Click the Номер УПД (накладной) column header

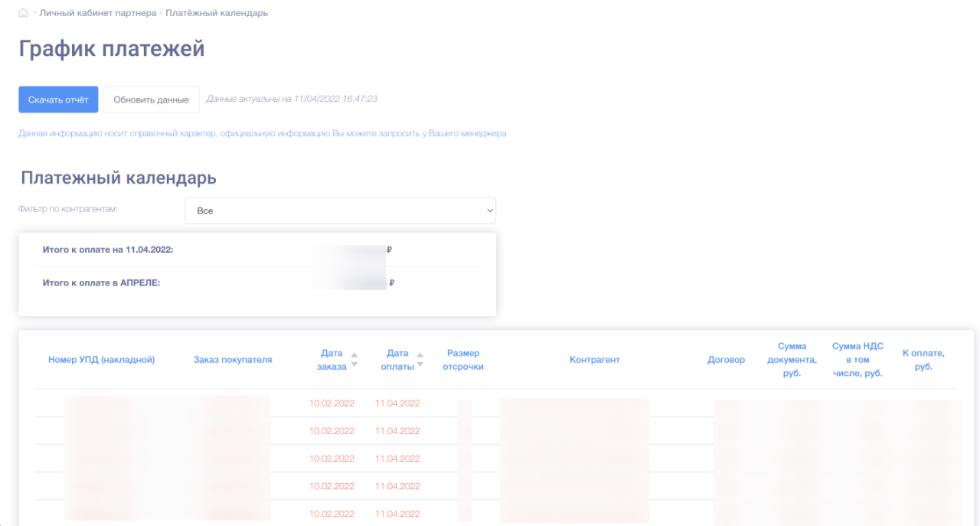pyautogui.click(x=102, y=360)
